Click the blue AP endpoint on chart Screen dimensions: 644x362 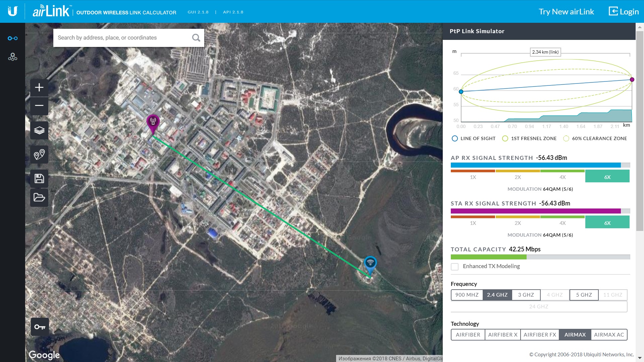pyautogui.click(x=461, y=92)
